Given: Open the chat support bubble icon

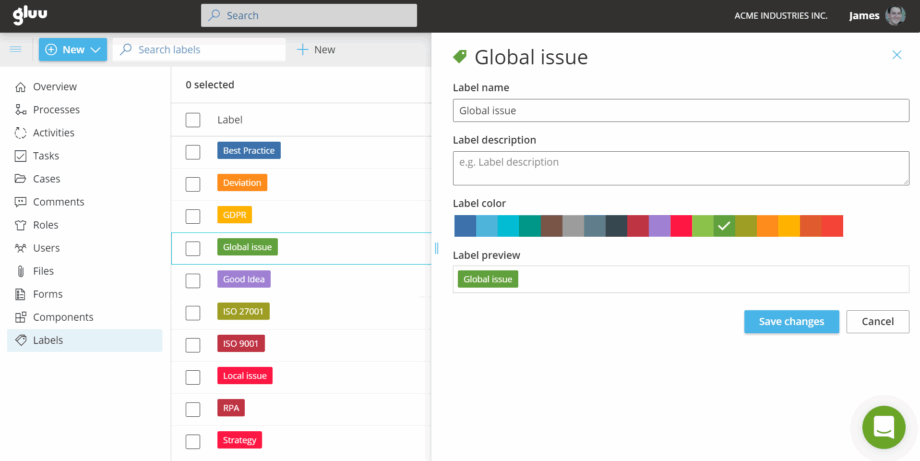Looking at the screenshot, I should (883, 427).
